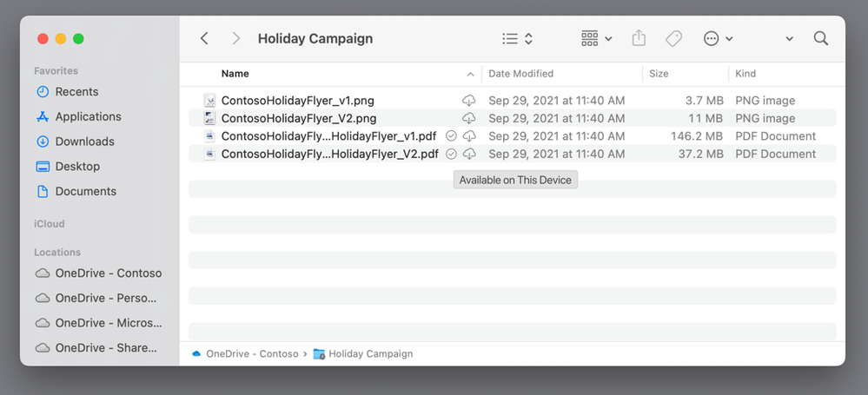This screenshot has height=395, width=868.
Task: Sort by Size column header
Action: coord(659,74)
